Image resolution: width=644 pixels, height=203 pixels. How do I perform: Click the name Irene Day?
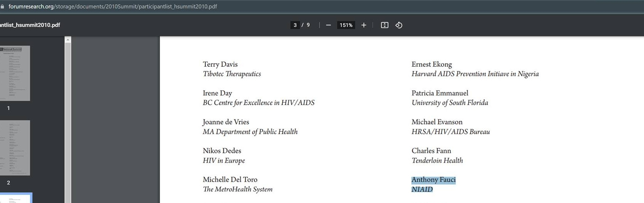[x=217, y=93]
